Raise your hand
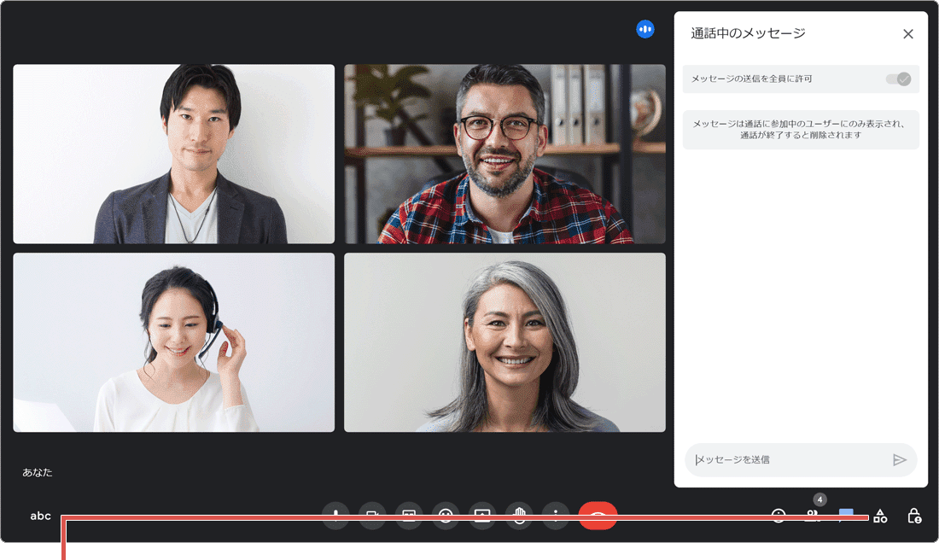The height and width of the screenshot is (560, 939). click(519, 516)
